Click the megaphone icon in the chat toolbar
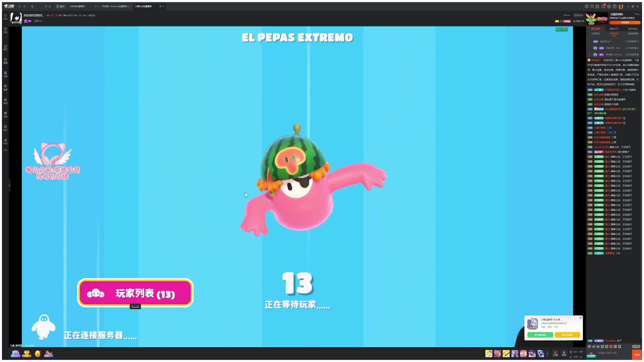 (x=594, y=347)
